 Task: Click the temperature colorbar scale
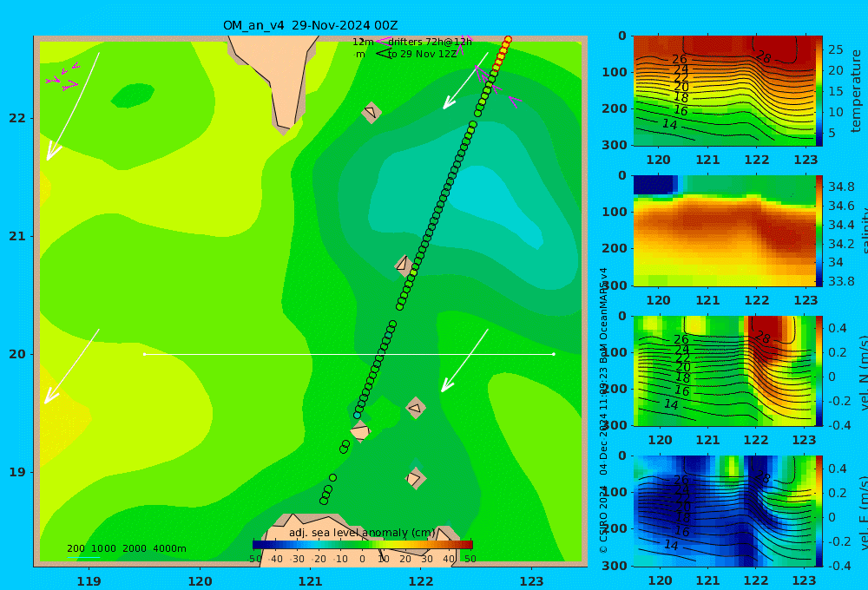coord(819,91)
